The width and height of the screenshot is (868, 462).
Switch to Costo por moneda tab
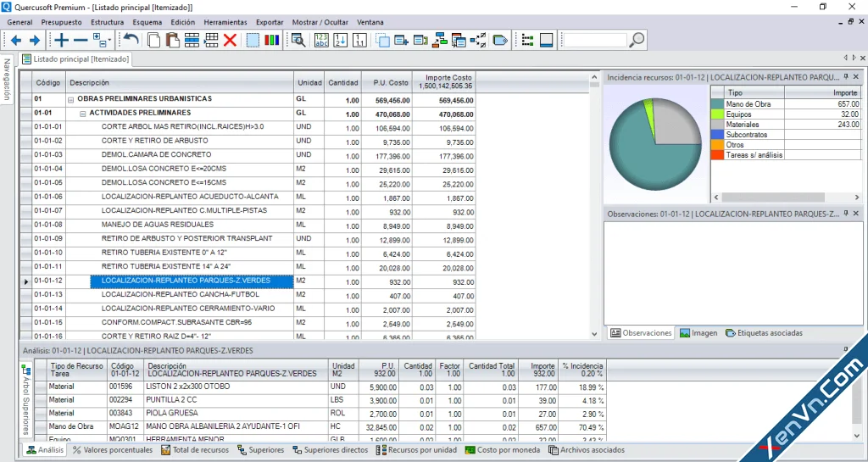[x=503, y=450]
